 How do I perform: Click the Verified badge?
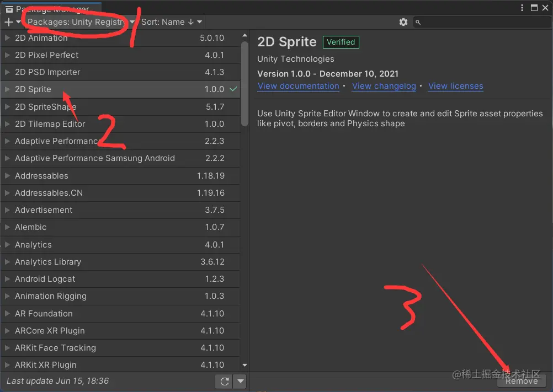341,42
